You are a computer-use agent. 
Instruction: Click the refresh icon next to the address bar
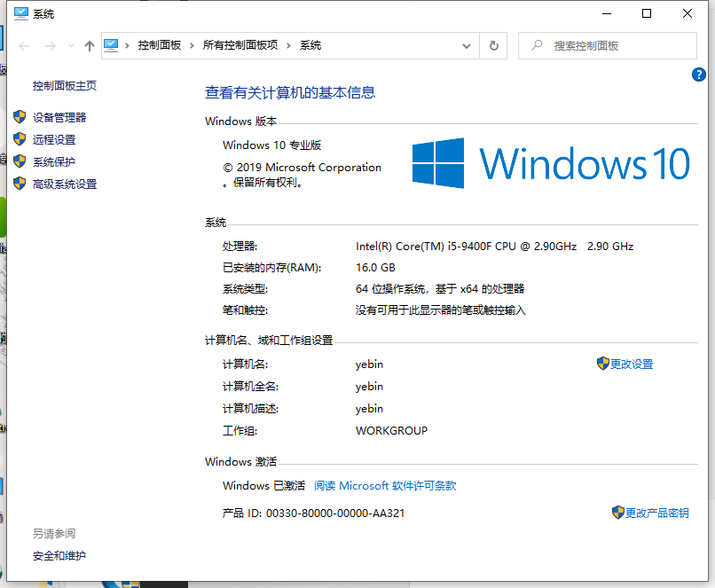pos(493,45)
